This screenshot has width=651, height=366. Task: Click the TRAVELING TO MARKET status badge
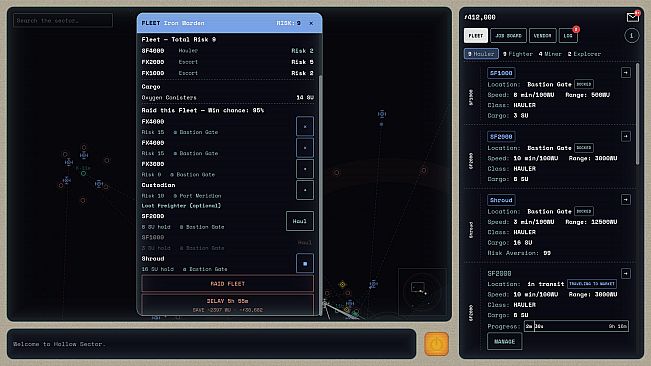592,284
